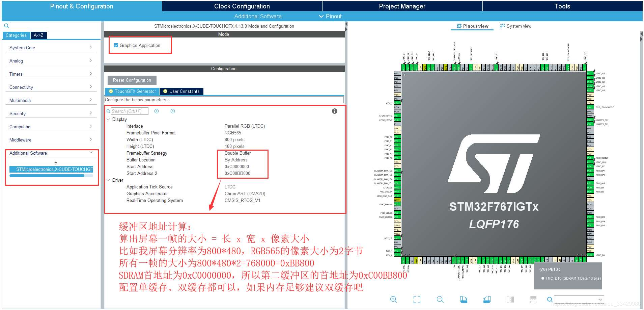Select the A->Z sorting tab
Screen dimensions: 644x310
(x=39, y=35)
